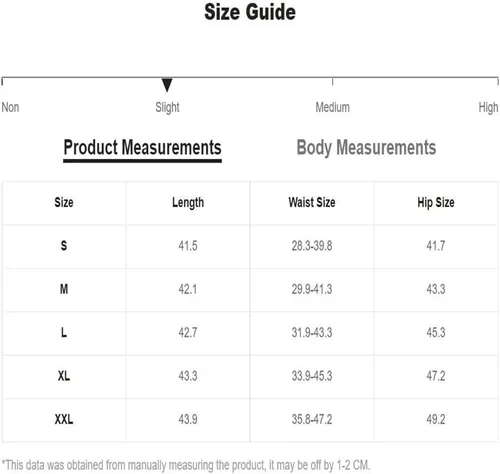
Task: Click the Waist Size column header
Action: tap(312, 203)
